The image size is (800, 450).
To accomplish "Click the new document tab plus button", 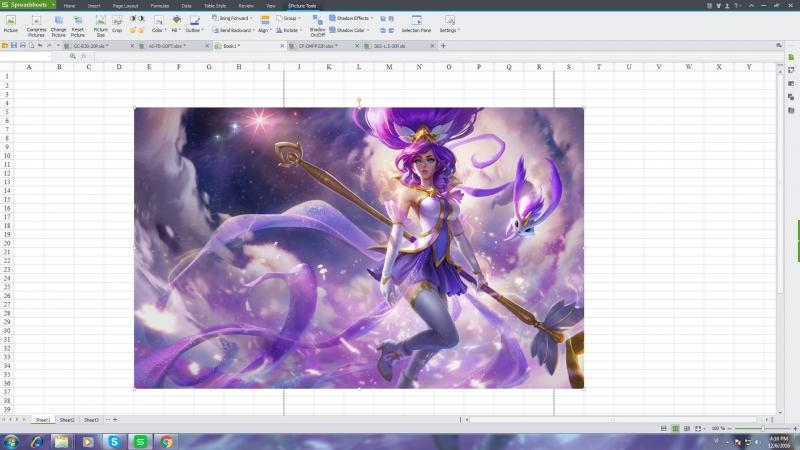I will pyautogui.click(x=443, y=46).
